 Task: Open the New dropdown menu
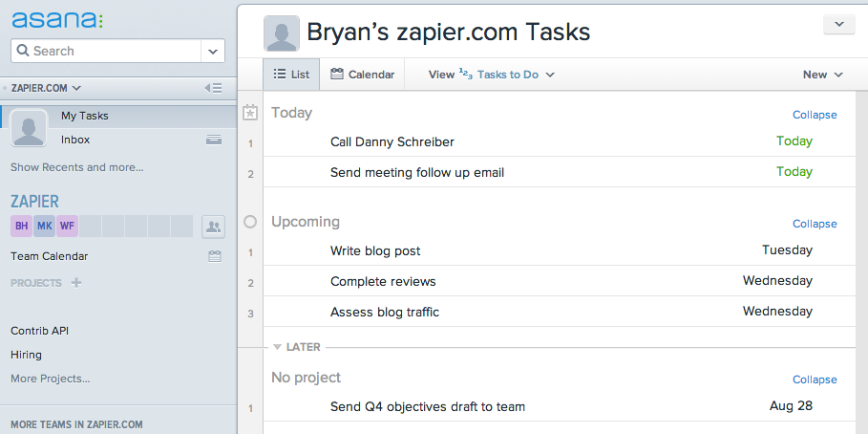(x=822, y=75)
